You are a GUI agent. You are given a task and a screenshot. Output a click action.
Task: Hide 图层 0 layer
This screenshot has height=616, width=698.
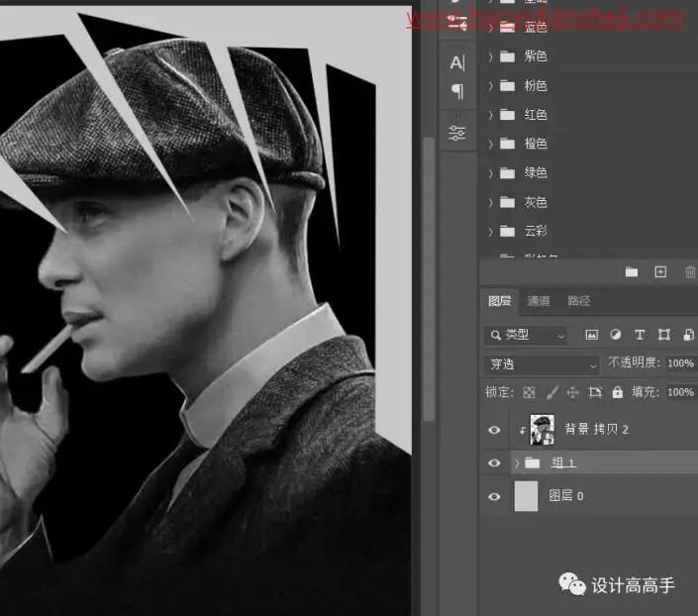[x=494, y=496]
